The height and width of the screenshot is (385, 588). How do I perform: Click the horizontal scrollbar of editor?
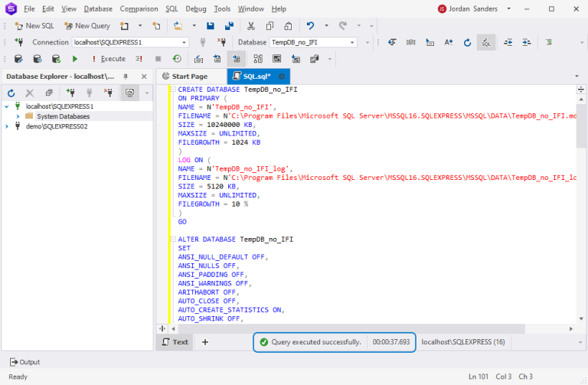point(351,329)
